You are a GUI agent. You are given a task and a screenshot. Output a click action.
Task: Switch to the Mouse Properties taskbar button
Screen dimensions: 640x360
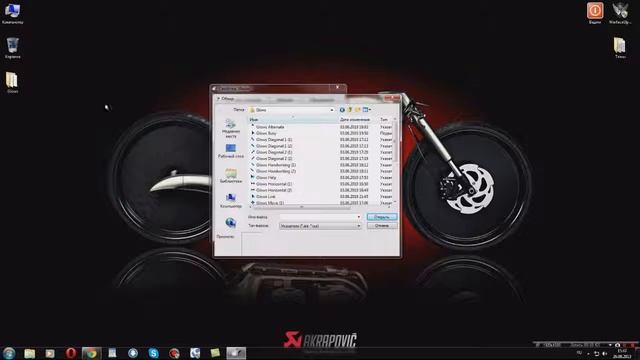[236, 353]
